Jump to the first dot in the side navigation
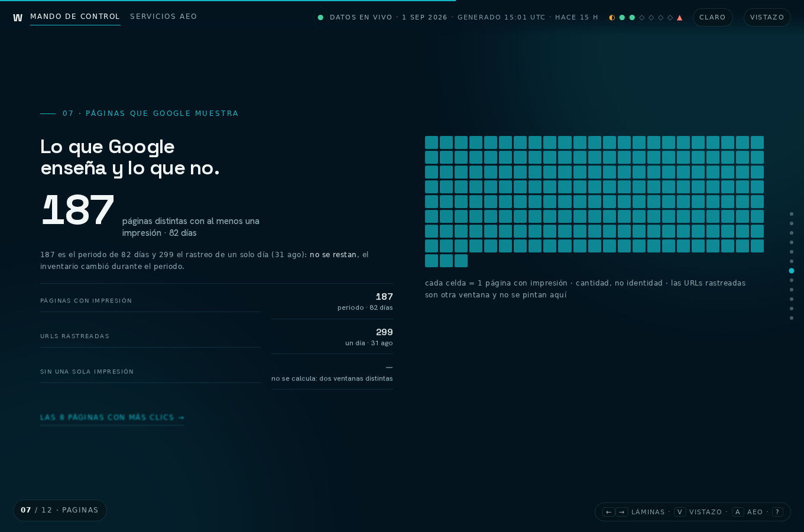The image size is (804, 532). pyautogui.click(x=792, y=214)
